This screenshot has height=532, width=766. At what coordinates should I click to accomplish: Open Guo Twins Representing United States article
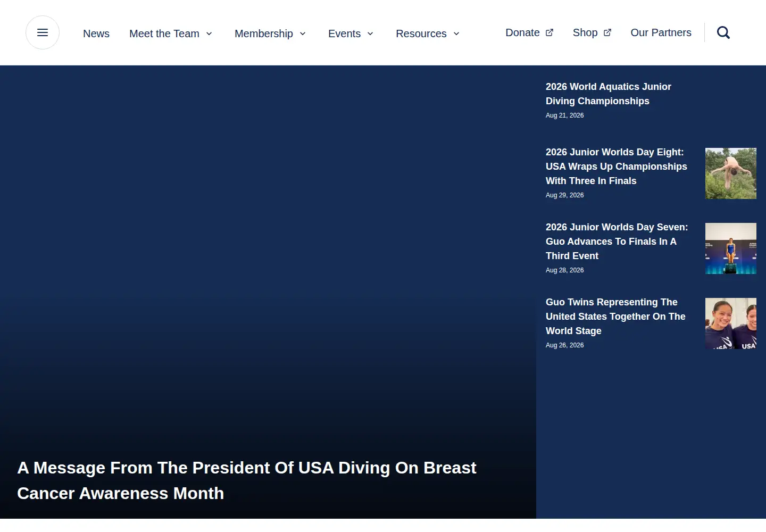coord(615,317)
